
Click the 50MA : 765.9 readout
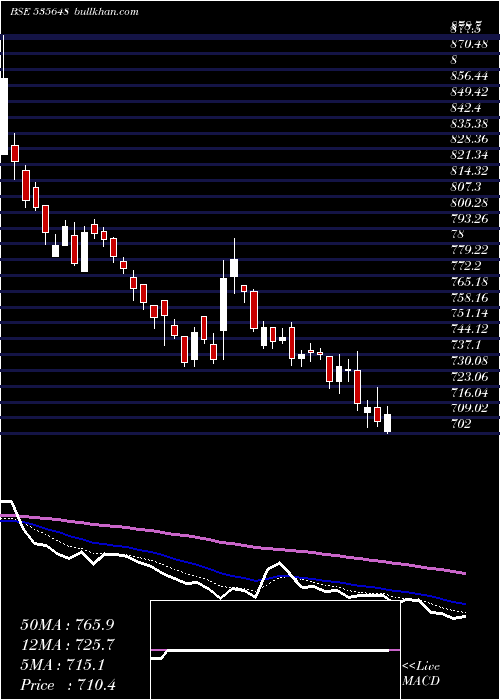point(68,625)
